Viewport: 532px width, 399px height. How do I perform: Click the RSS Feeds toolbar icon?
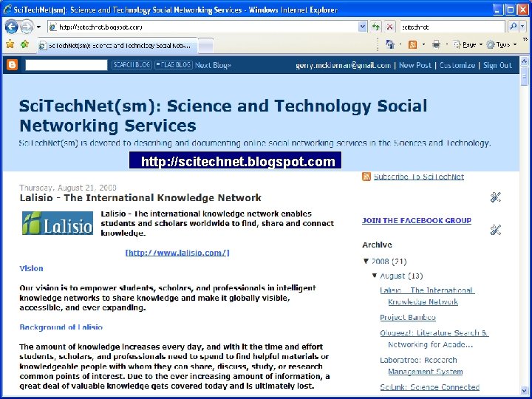pos(412,44)
